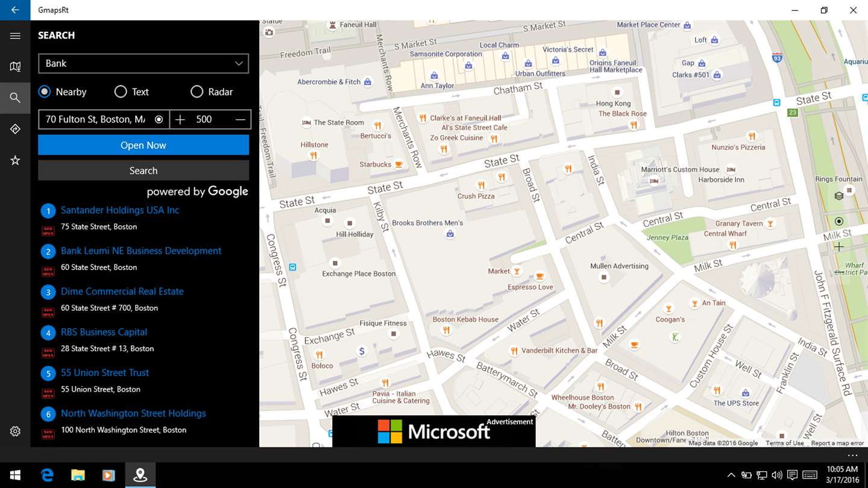Open the hamburger navigation menu
868x488 pixels.
tap(15, 36)
